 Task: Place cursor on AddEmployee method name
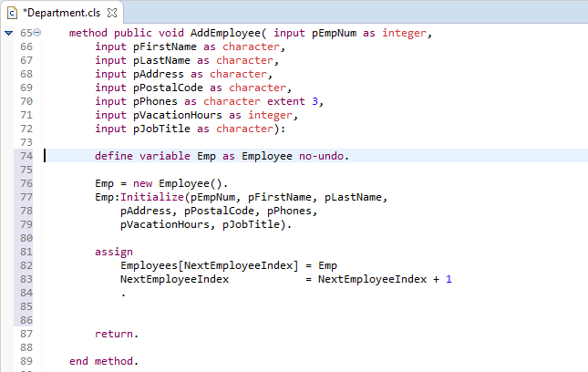pyautogui.click(x=225, y=33)
